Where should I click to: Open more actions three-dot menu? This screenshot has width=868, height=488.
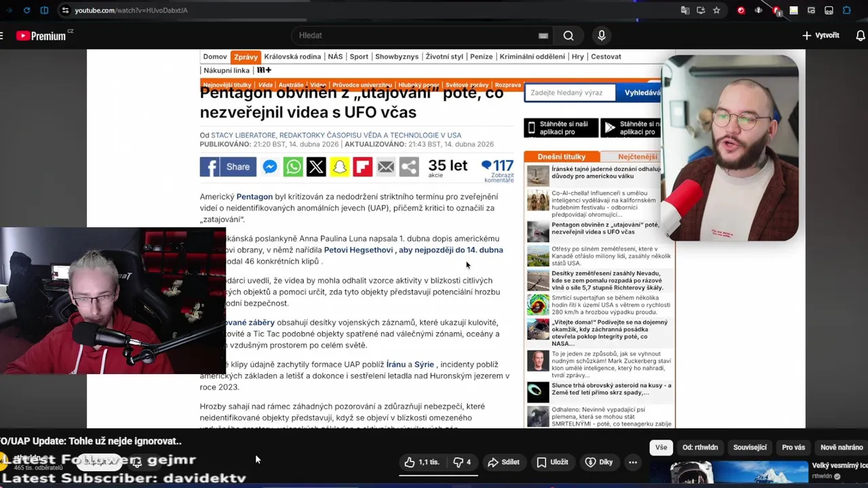pos(633,462)
